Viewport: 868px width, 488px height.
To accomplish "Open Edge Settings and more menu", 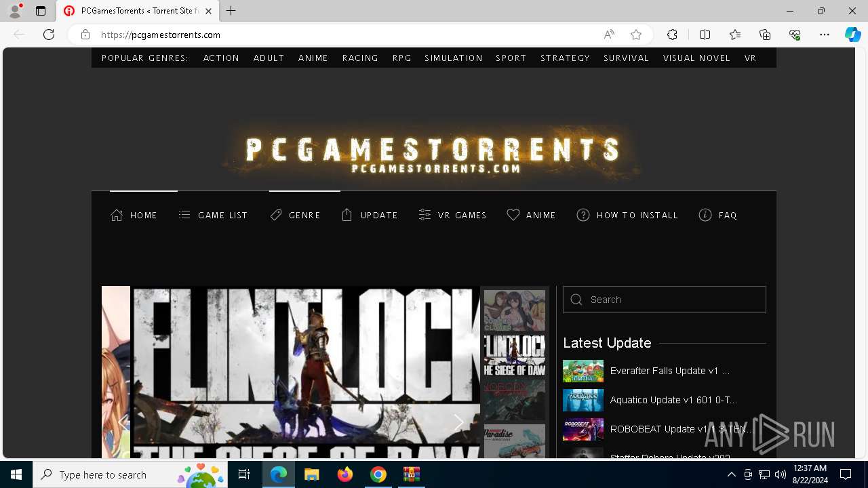I will point(825,35).
